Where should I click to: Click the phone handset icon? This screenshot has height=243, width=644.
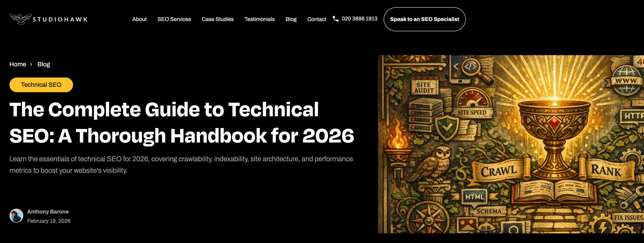tap(335, 19)
